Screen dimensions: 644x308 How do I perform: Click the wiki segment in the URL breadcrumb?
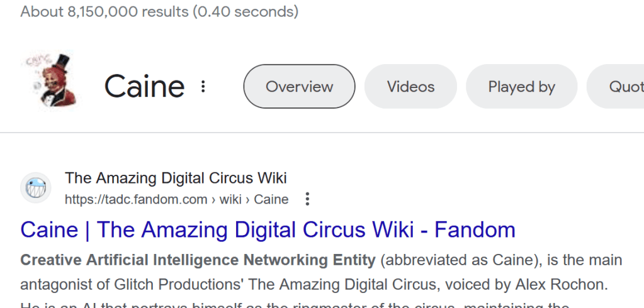tap(230, 200)
